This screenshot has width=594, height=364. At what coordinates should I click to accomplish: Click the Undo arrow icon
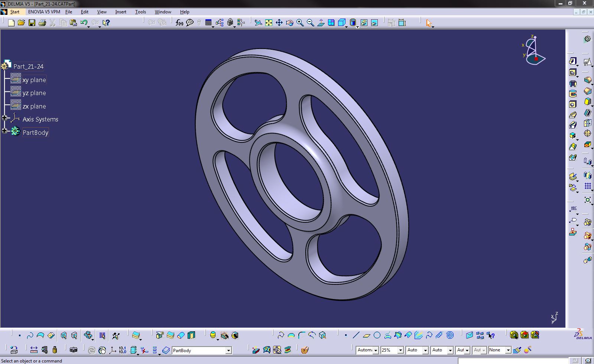point(84,23)
